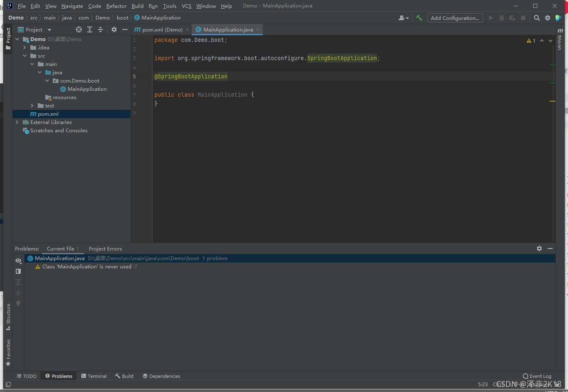Collapse the Demo root folder
The width and height of the screenshot is (568, 392).
point(17,39)
